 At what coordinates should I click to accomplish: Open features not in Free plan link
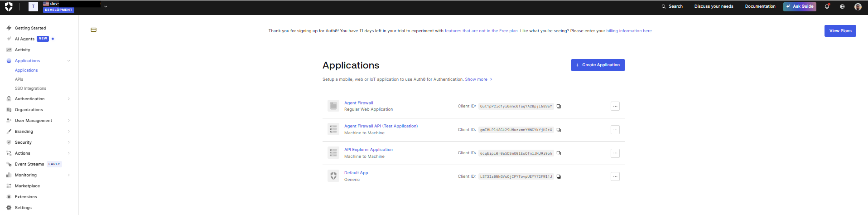tap(481, 31)
